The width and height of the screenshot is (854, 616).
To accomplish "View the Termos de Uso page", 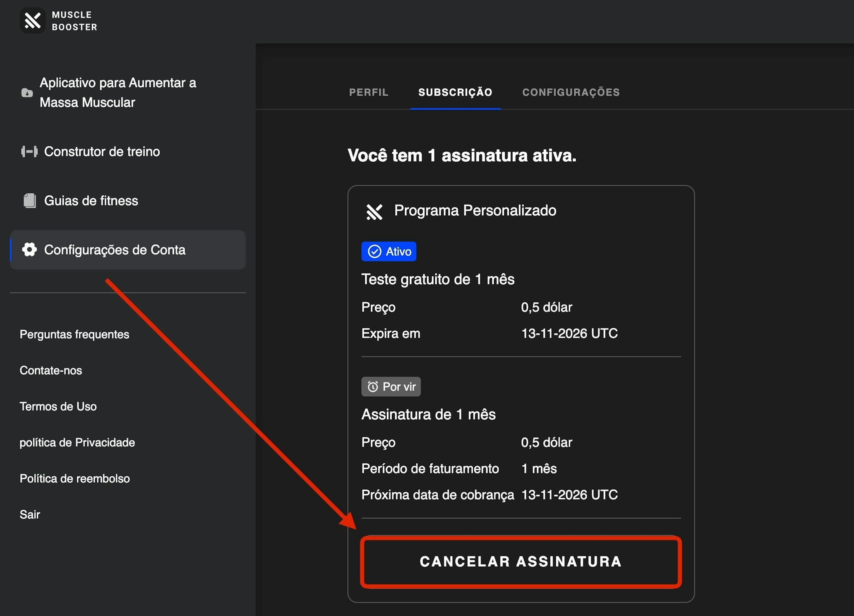I will click(58, 406).
